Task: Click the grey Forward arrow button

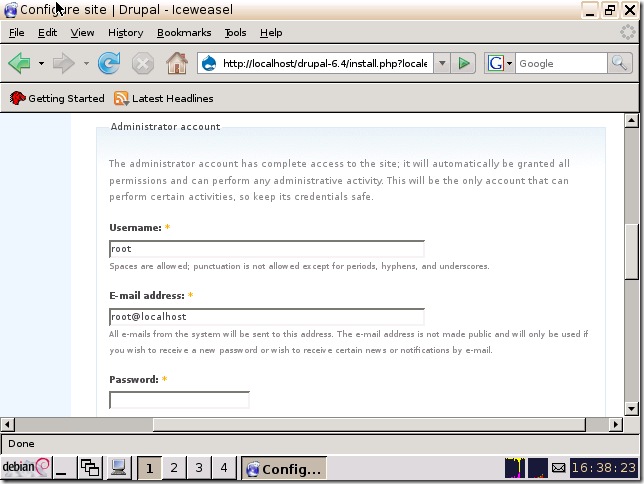Action: pyautogui.click(x=64, y=63)
